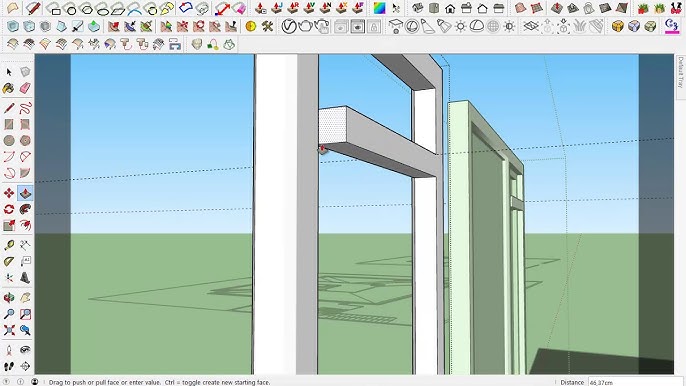
Task: Click the yellow coin icon in toolbar
Action: click(251, 27)
